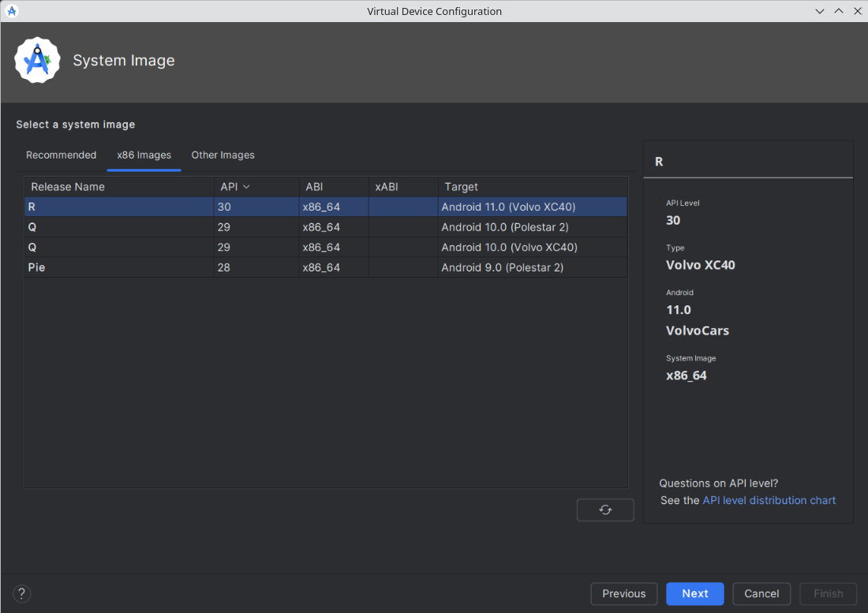
Task: Select the Android 11.0 (Volvo XC40) row
Action: click(326, 207)
